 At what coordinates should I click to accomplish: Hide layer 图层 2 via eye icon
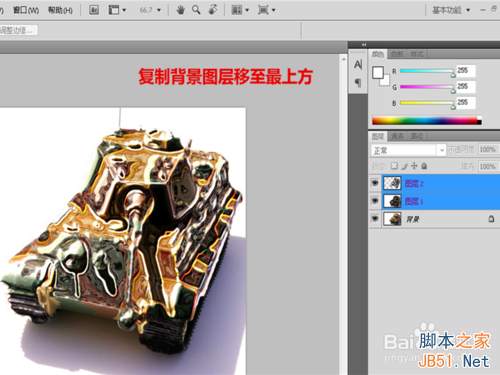(x=375, y=183)
